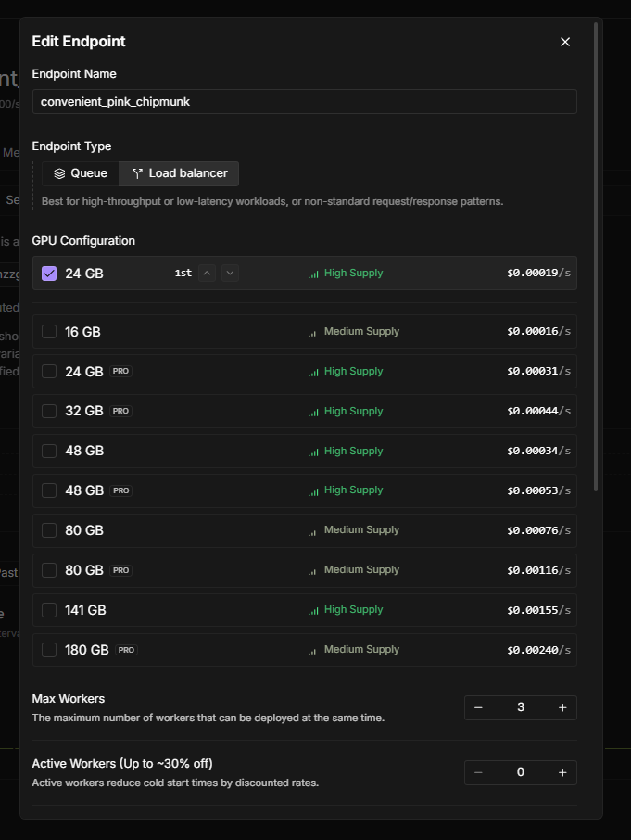The height and width of the screenshot is (840, 631).
Task: Click the Endpoint Name text field
Action: tap(304, 101)
